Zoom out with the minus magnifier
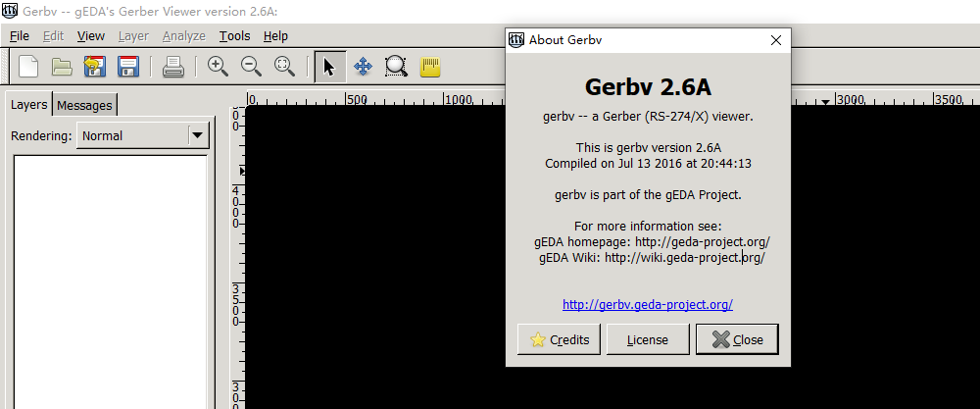Viewport: 980px width, 409px height. [251, 66]
